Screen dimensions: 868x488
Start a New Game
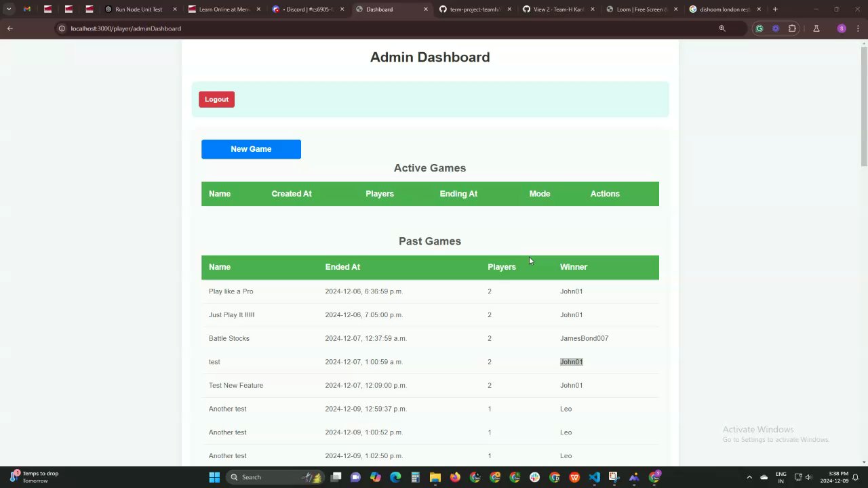(x=251, y=149)
